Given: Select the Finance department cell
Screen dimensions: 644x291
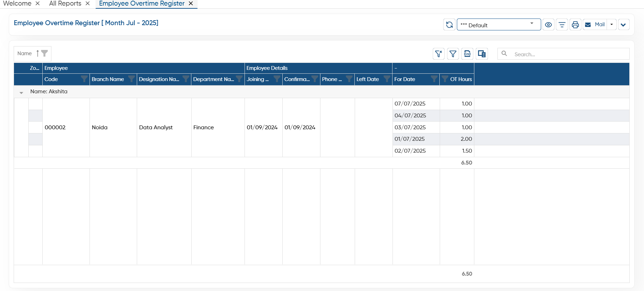Looking at the screenshot, I should point(218,128).
